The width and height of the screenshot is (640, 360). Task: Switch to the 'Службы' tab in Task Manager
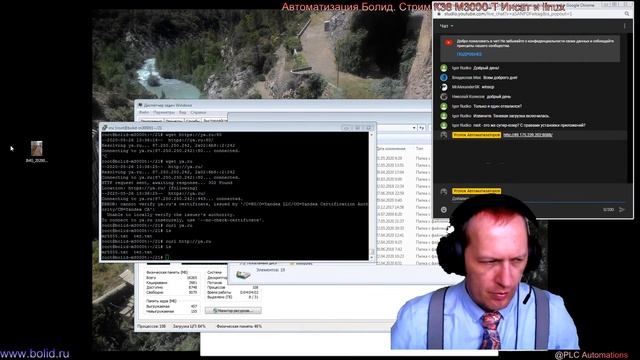click(192, 121)
